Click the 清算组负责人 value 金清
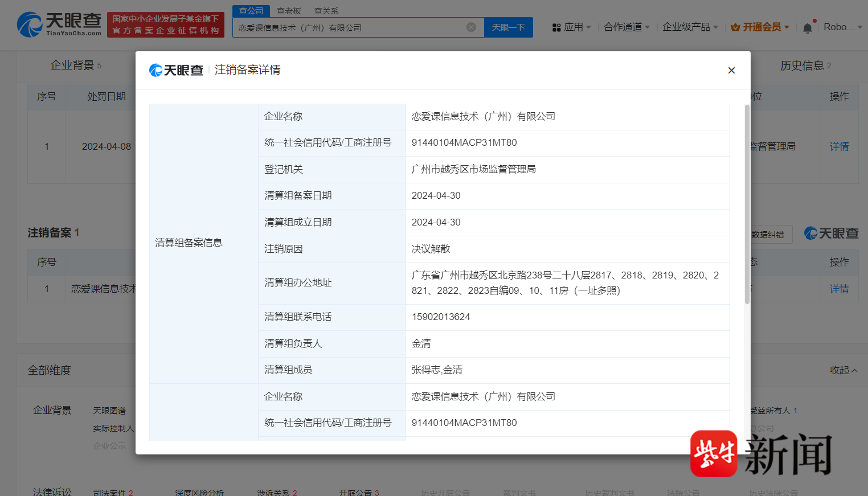This screenshot has width=868, height=496. 421,343
